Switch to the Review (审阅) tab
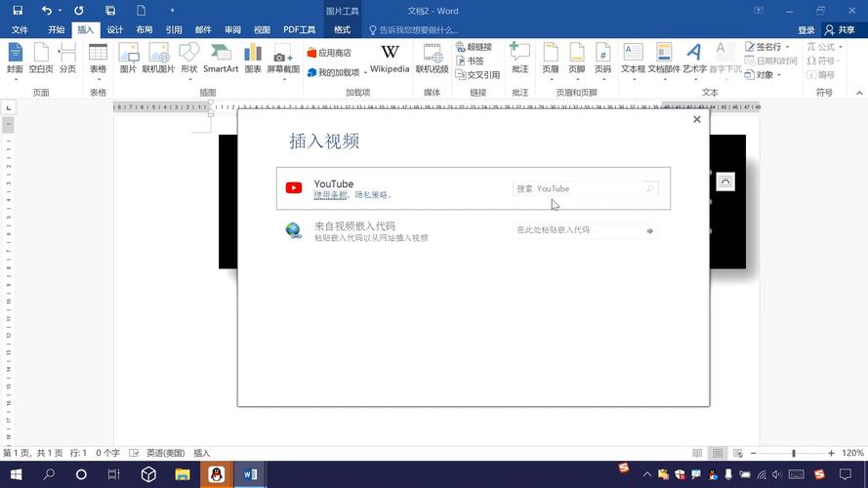Screen dimensions: 868x488 pos(232,30)
